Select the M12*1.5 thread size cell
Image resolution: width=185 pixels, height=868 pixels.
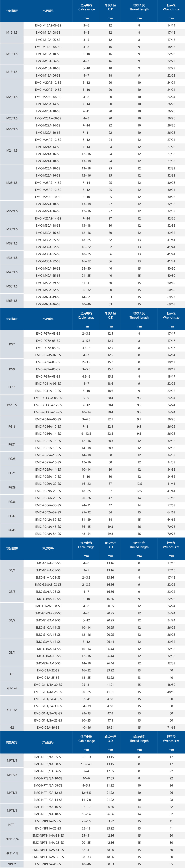[12, 32]
